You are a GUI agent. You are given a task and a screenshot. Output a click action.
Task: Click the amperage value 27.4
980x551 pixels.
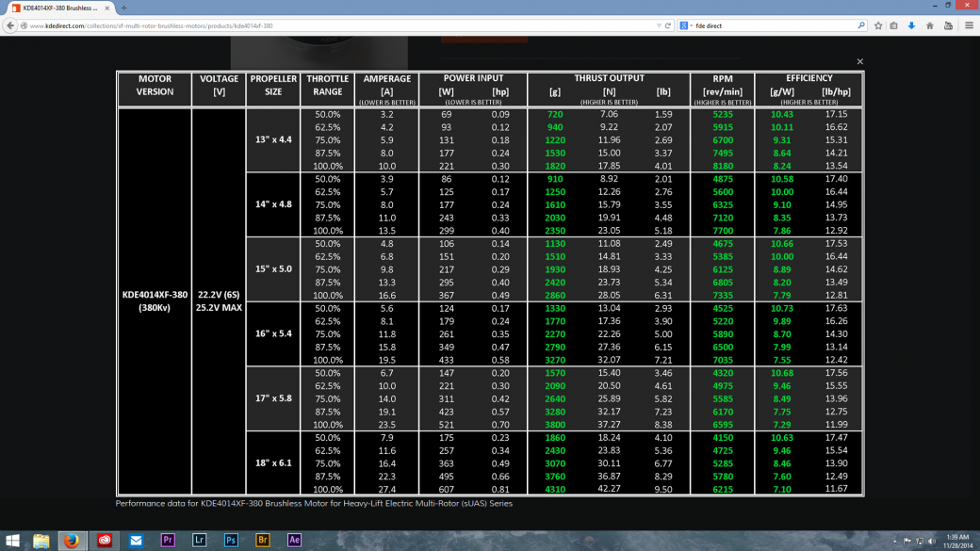pos(387,489)
